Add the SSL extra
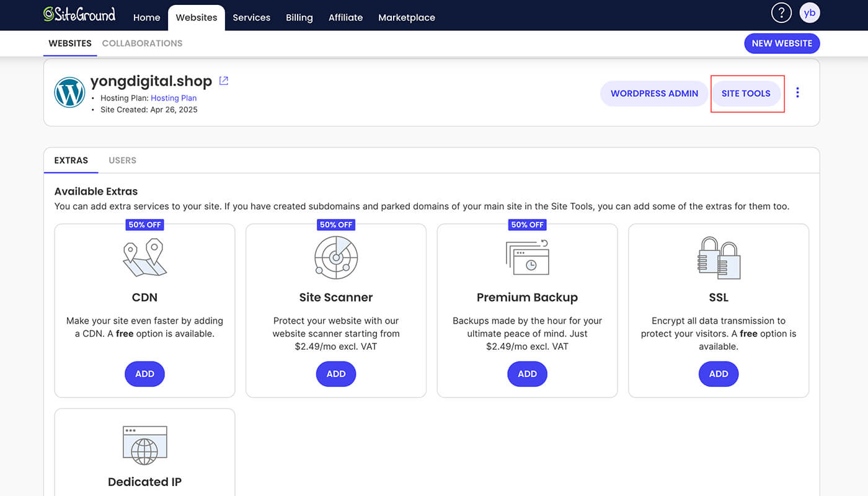Image resolution: width=868 pixels, height=496 pixels. click(x=719, y=374)
